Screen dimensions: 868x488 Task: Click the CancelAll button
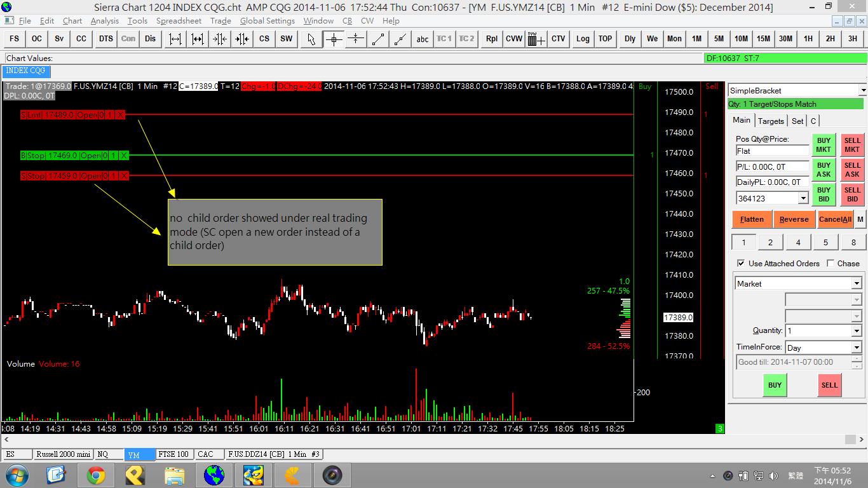pos(835,219)
